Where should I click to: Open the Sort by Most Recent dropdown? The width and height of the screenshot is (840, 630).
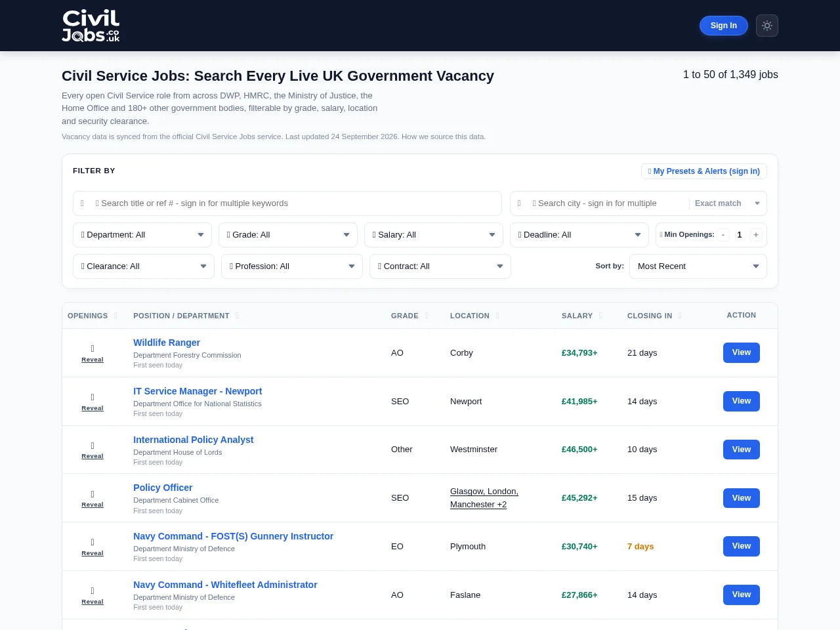pyautogui.click(x=698, y=266)
